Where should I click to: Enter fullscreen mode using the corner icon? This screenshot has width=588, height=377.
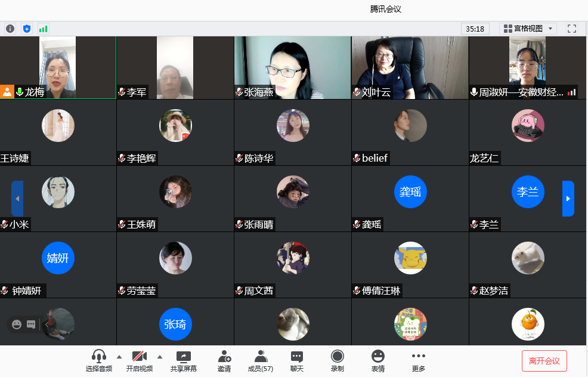[571, 29]
